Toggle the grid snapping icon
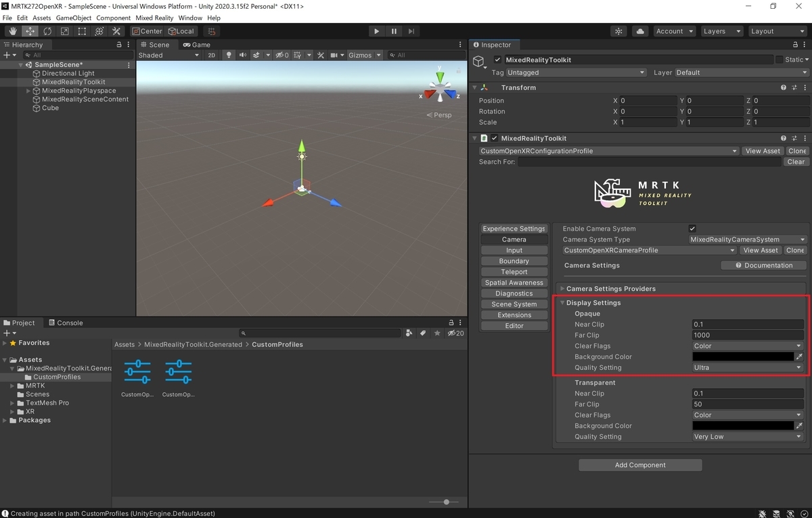 point(212,31)
